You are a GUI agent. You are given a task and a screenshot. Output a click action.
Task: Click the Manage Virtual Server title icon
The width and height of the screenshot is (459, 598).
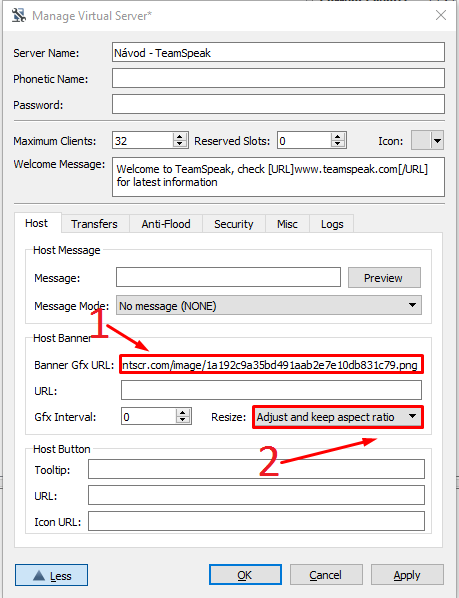click(19, 16)
